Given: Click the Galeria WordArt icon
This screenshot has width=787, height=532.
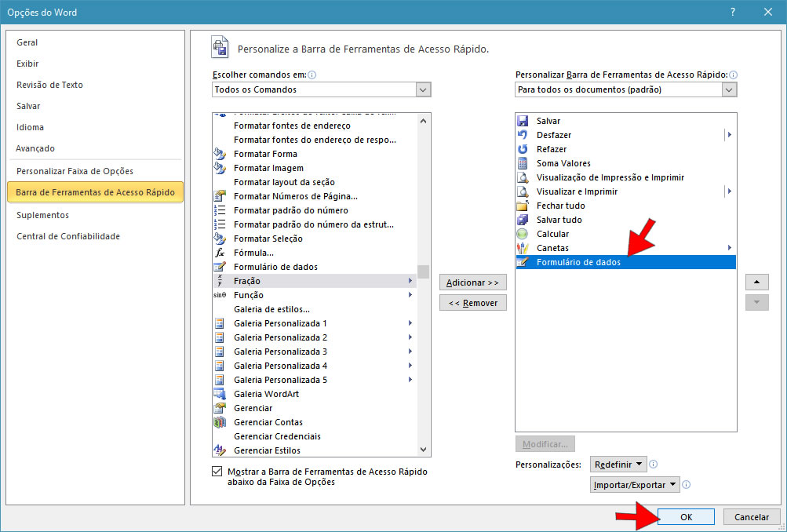Looking at the screenshot, I should 220,394.
